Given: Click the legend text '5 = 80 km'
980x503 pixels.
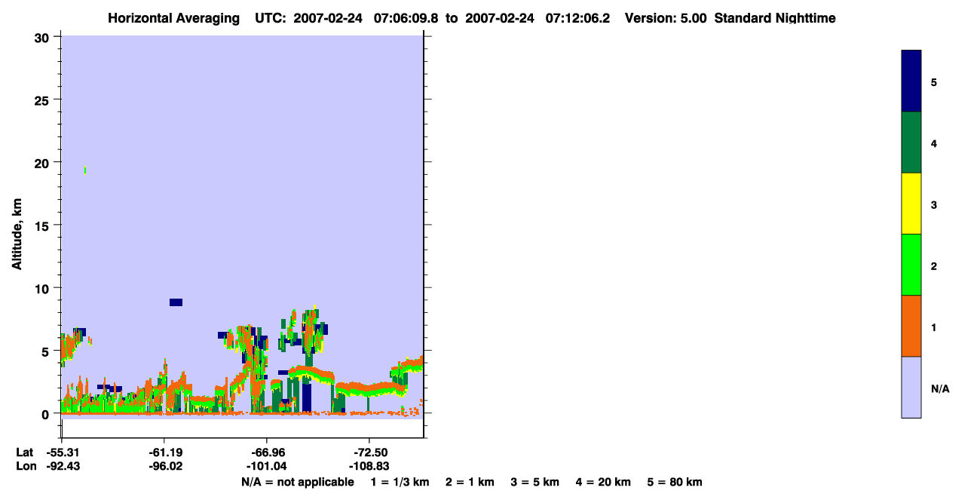Looking at the screenshot, I should 675,483.
